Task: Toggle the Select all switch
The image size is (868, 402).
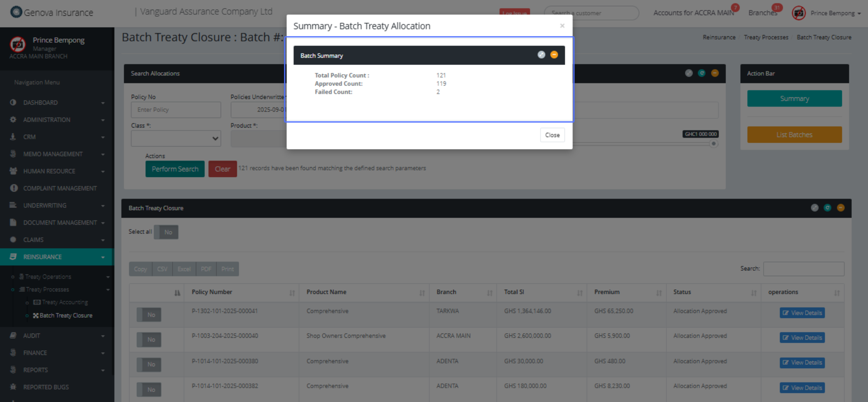Action: (x=166, y=232)
